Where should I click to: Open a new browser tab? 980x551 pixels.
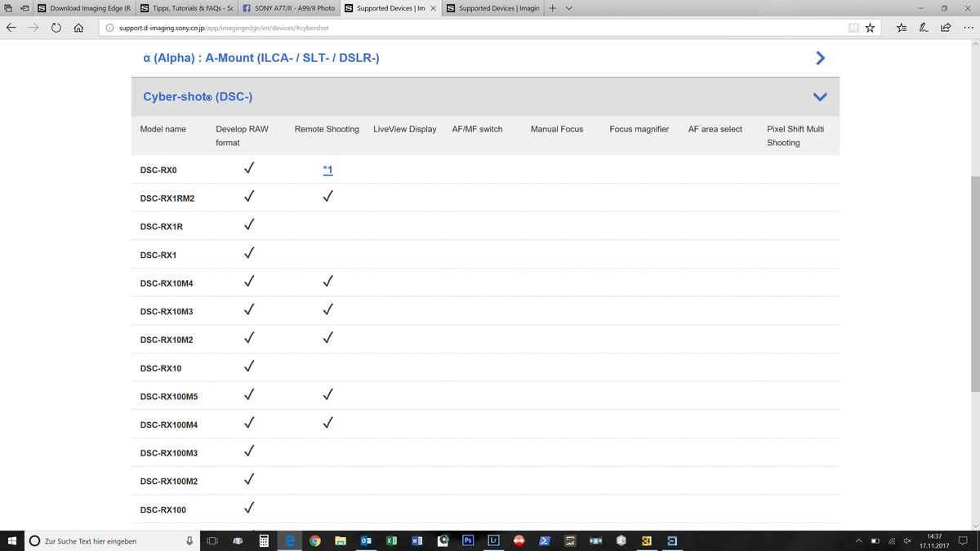553,8
